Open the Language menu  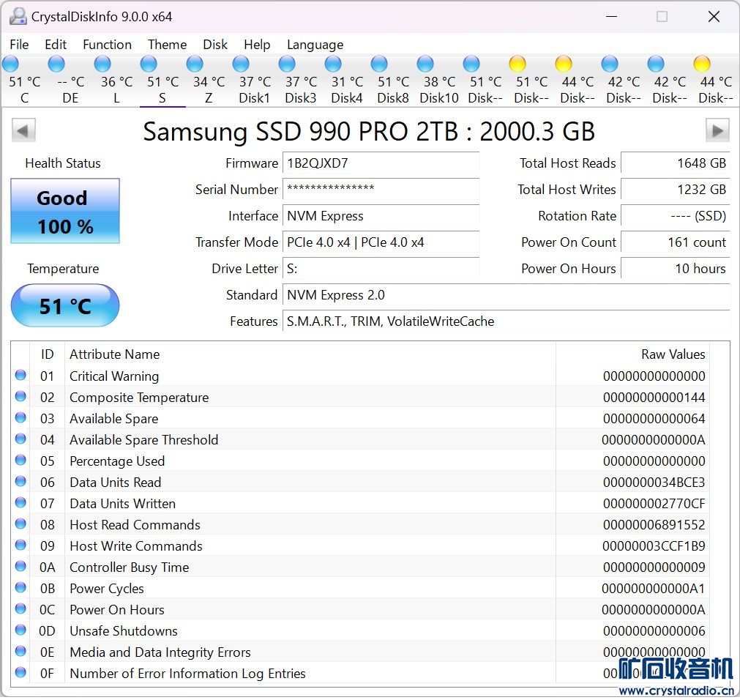(315, 45)
